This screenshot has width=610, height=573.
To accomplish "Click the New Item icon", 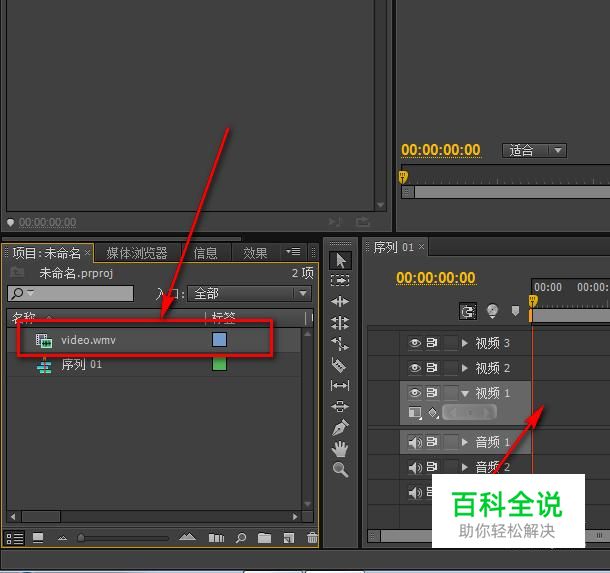I will coord(289,538).
